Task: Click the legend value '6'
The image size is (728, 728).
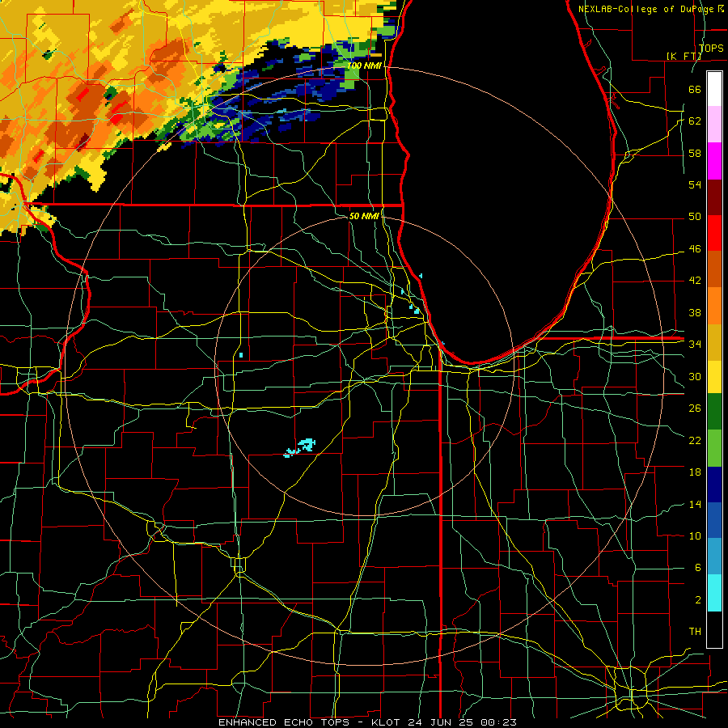Action: [697, 567]
